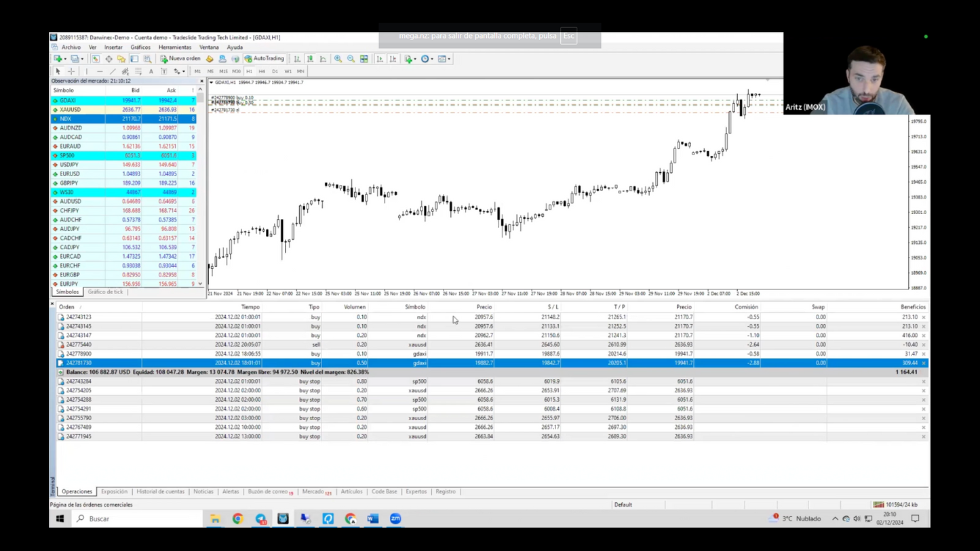980x551 pixels.
Task: Open Word from the taskbar
Action: tap(372, 518)
